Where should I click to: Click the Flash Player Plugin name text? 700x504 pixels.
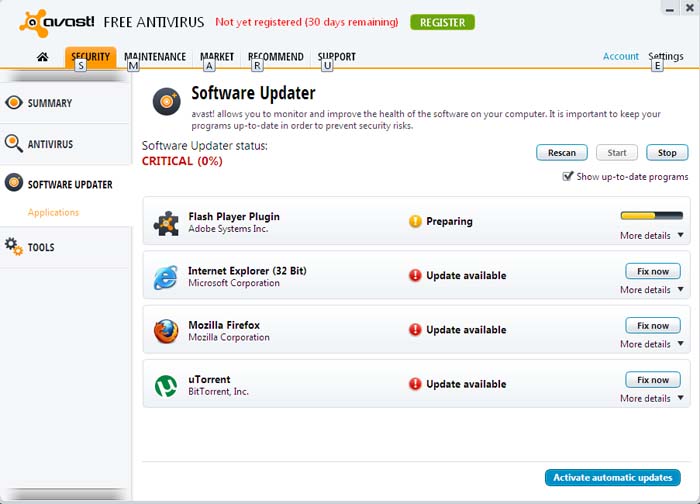point(234,217)
